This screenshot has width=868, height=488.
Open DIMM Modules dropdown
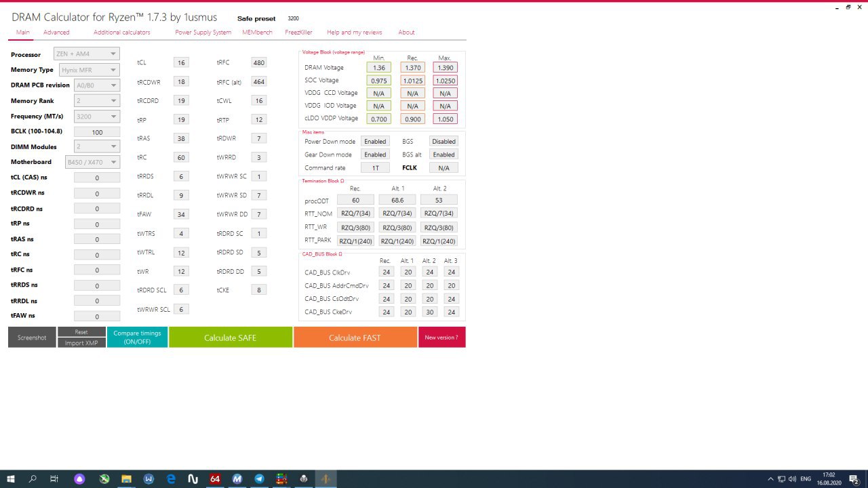[97, 146]
